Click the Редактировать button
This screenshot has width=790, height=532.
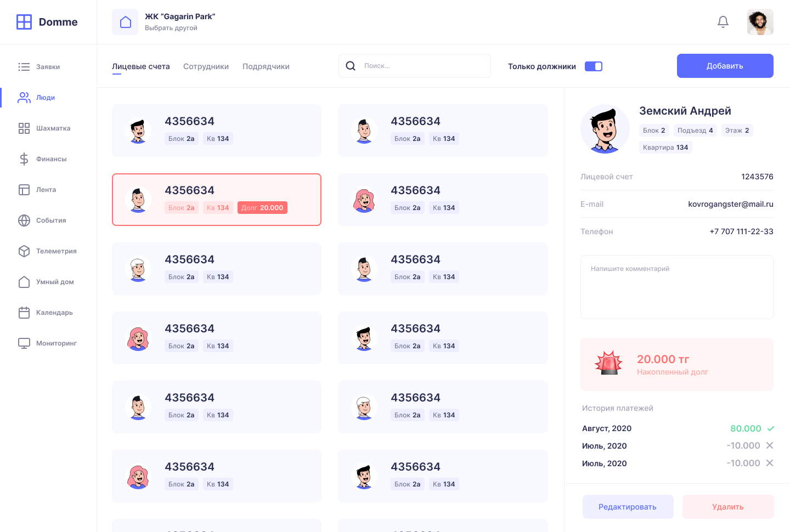click(628, 507)
